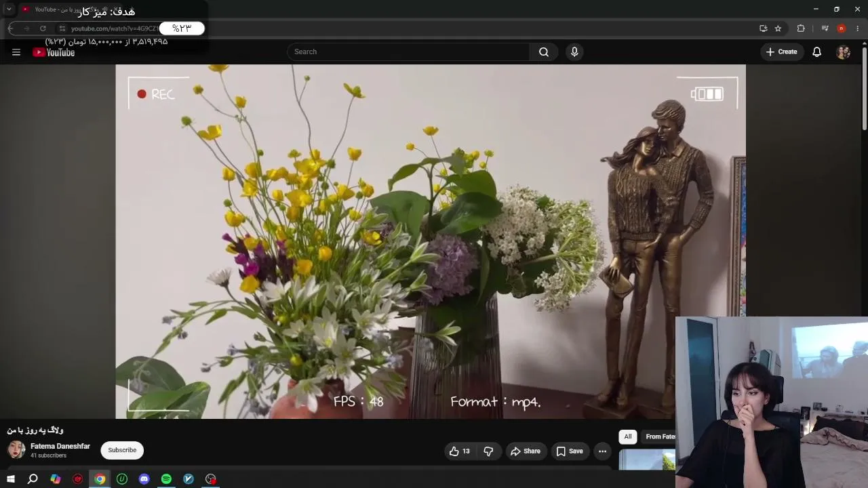Open Spotify from the taskbar
Image resolution: width=868 pixels, height=488 pixels.
(166, 479)
